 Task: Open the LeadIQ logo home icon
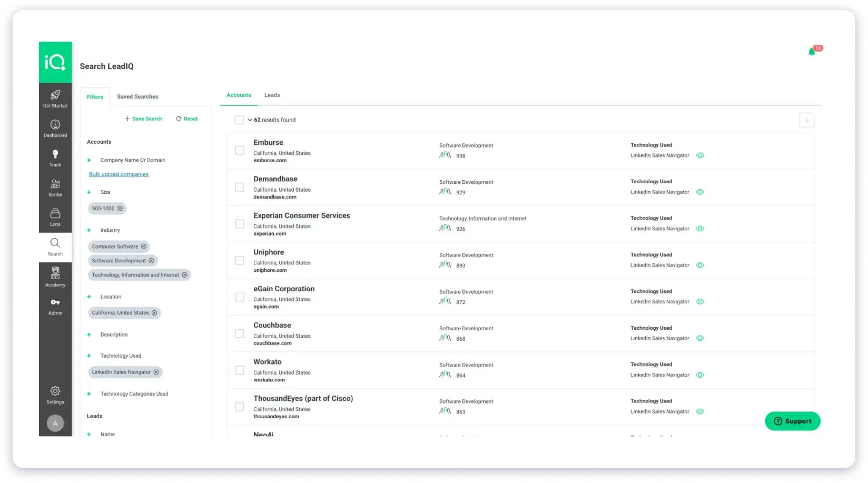[x=55, y=62]
